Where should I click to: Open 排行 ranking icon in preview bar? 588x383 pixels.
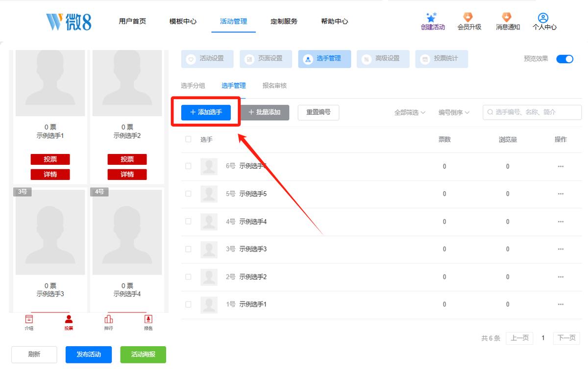click(x=109, y=319)
